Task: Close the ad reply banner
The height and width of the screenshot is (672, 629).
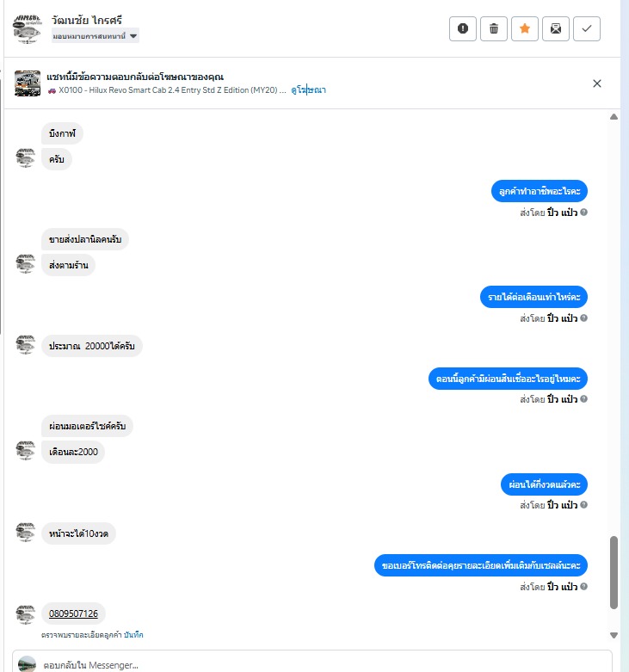Action: 597,83
